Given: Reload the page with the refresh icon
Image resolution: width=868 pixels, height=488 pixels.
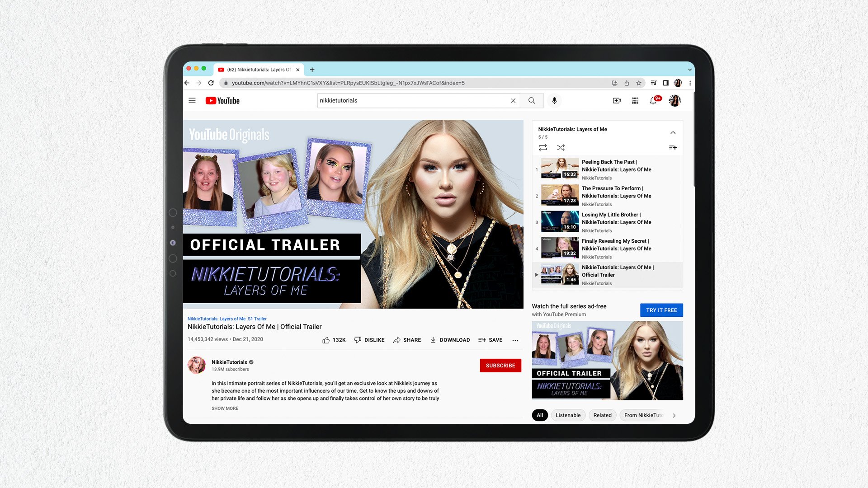Looking at the screenshot, I should 211,83.
